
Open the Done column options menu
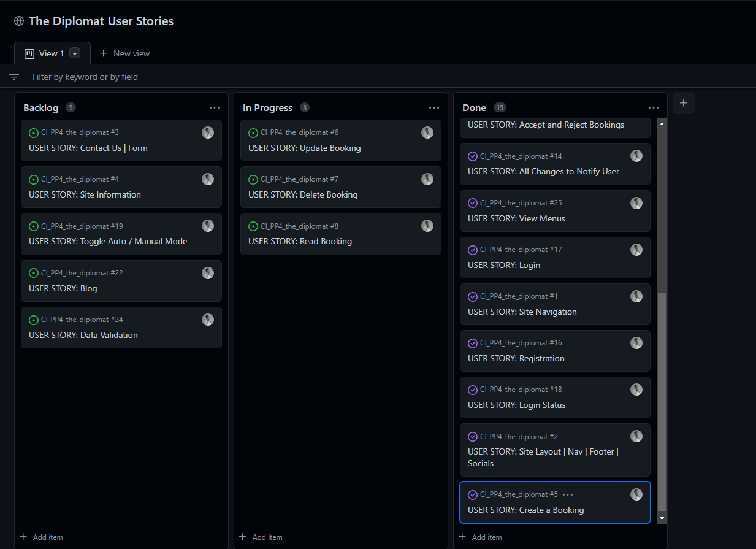pos(654,107)
